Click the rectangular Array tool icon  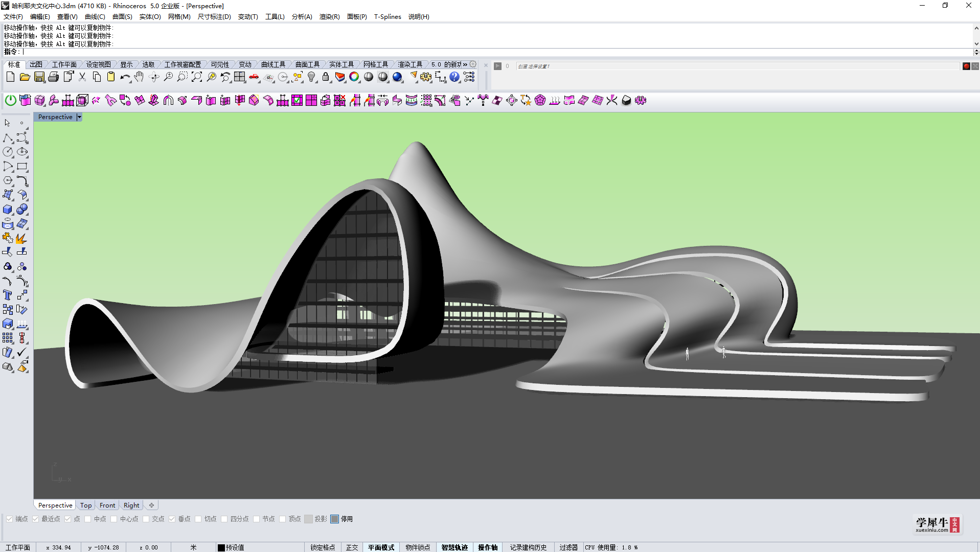click(8, 338)
